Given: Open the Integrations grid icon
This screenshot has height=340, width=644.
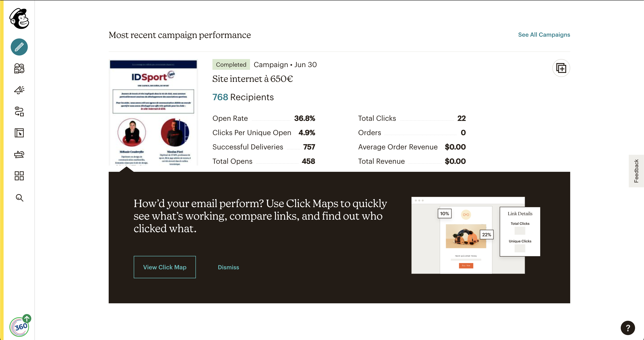Looking at the screenshot, I should coord(19,176).
